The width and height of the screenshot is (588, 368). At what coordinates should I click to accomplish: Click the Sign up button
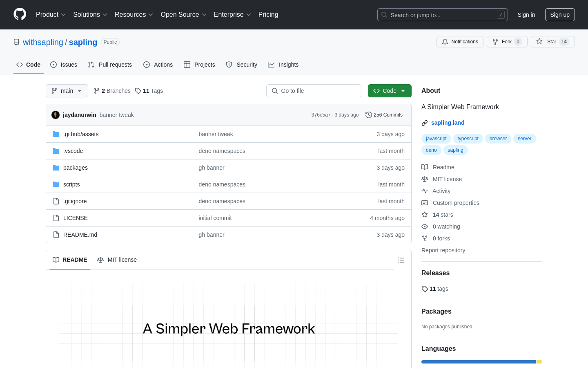click(x=560, y=15)
